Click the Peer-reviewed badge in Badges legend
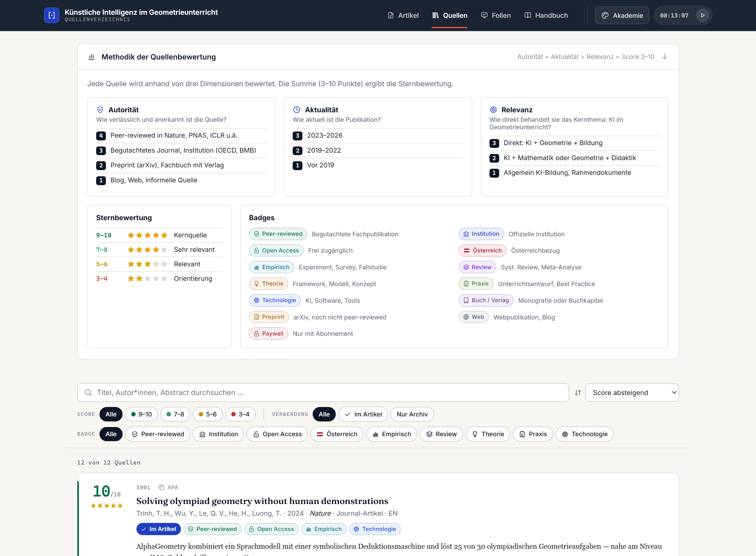 [x=278, y=234]
